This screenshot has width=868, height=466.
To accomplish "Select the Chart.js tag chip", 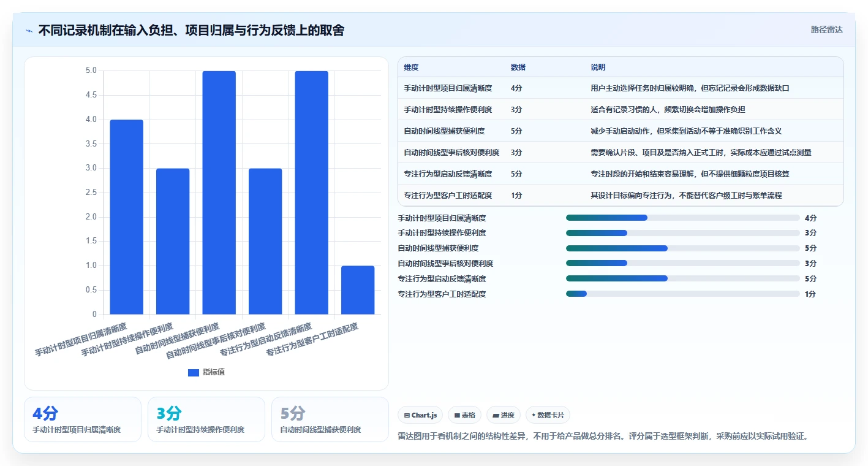I will click(x=420, y=415).
